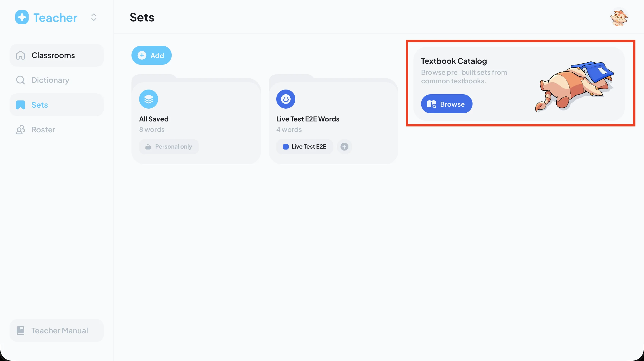
Task: Open the Classrooms section
Action: point(56,55)
